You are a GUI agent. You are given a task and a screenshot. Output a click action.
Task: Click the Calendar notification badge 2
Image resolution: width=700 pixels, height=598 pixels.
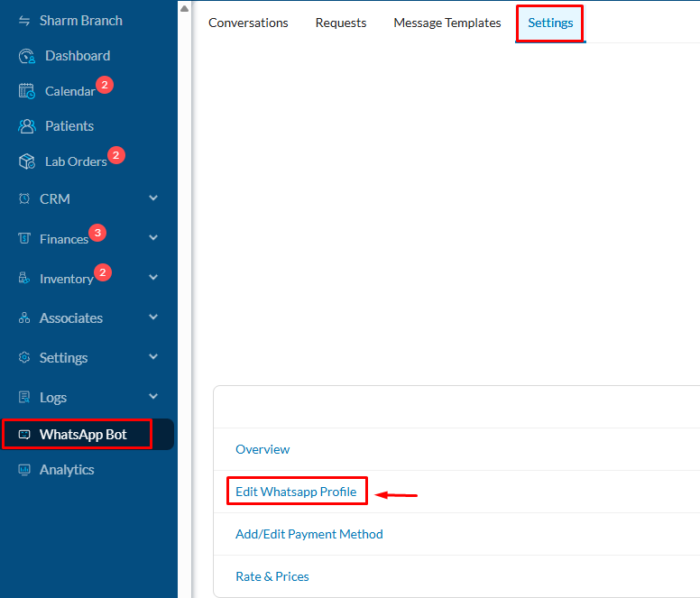pyautogui.click(x=105, y=85)
